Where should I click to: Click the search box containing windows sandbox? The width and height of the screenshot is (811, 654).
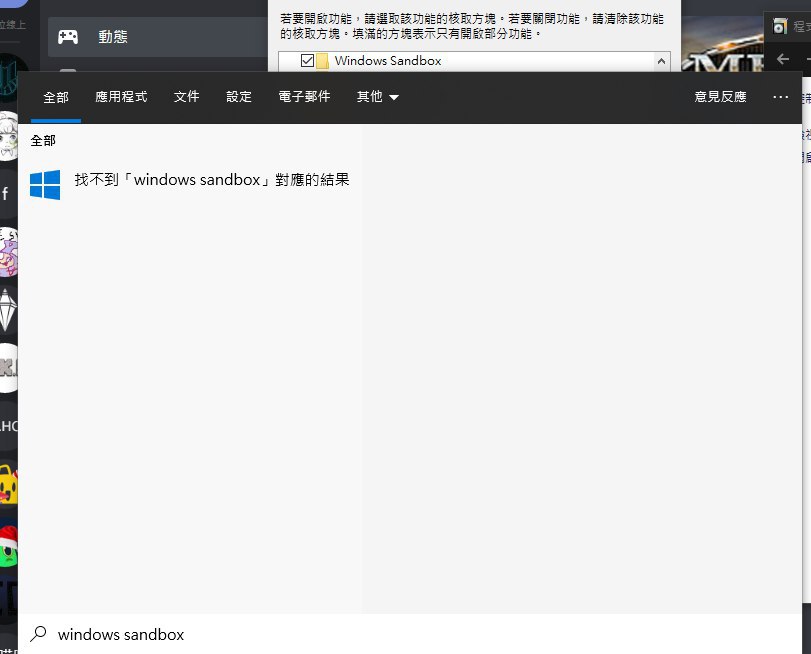click(410, 634)
